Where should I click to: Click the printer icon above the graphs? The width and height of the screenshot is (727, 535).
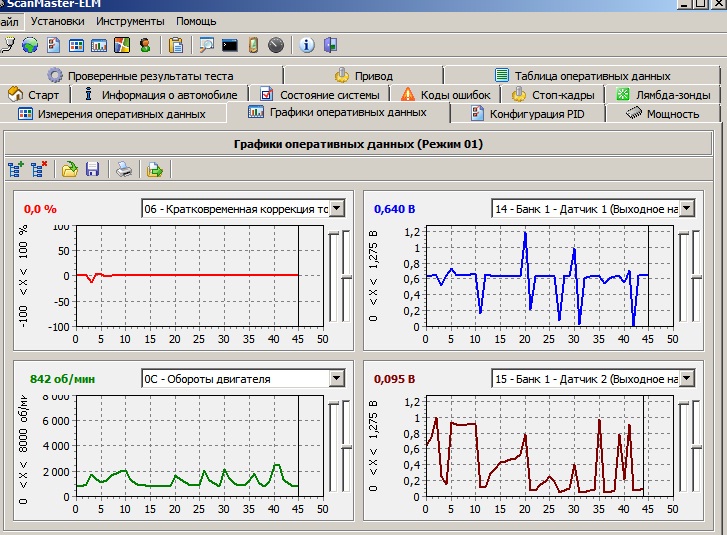coord(123,170)
